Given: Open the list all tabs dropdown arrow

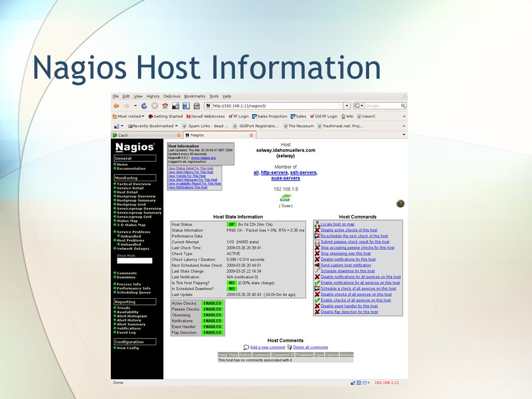Looking at the screenshot, I should coord(404,135).
